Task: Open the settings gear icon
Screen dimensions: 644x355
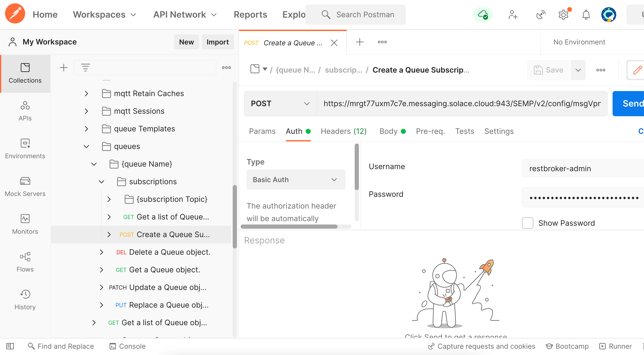Action: click(x=563, y=14)
